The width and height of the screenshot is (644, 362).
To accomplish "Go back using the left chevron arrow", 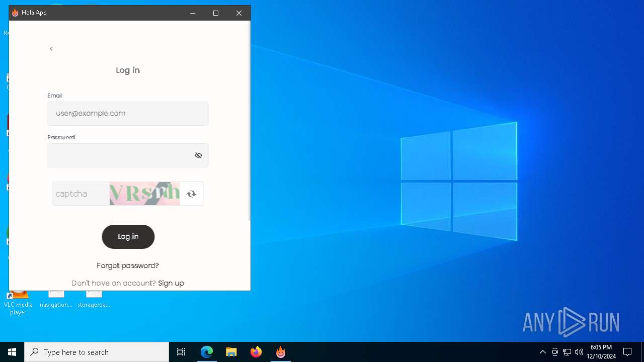I will [51, 49].
